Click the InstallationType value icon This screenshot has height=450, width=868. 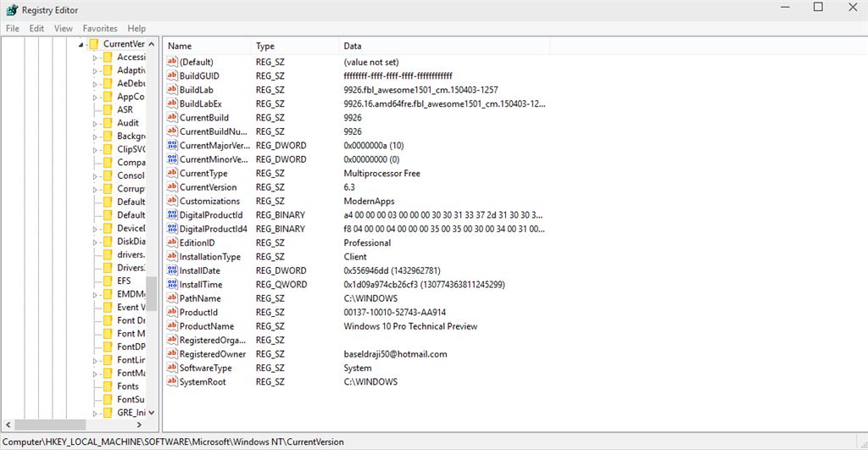tap(172, 256)
